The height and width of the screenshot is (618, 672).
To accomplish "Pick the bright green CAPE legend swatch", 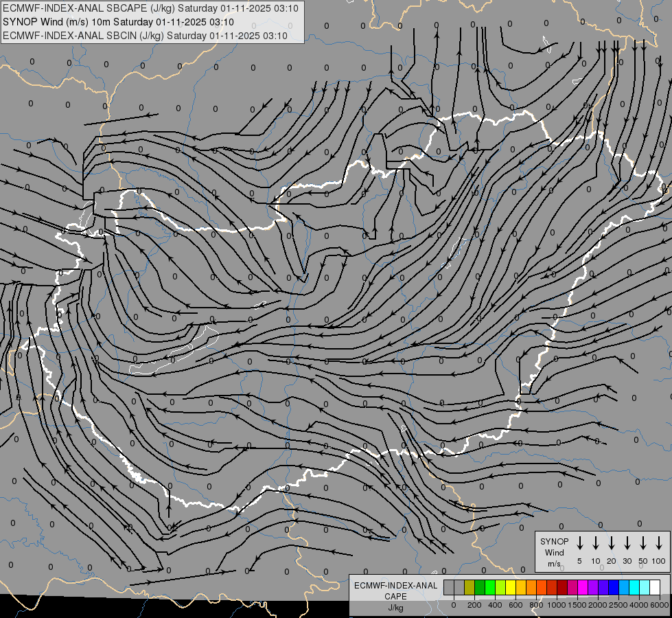I will (490, 588).
